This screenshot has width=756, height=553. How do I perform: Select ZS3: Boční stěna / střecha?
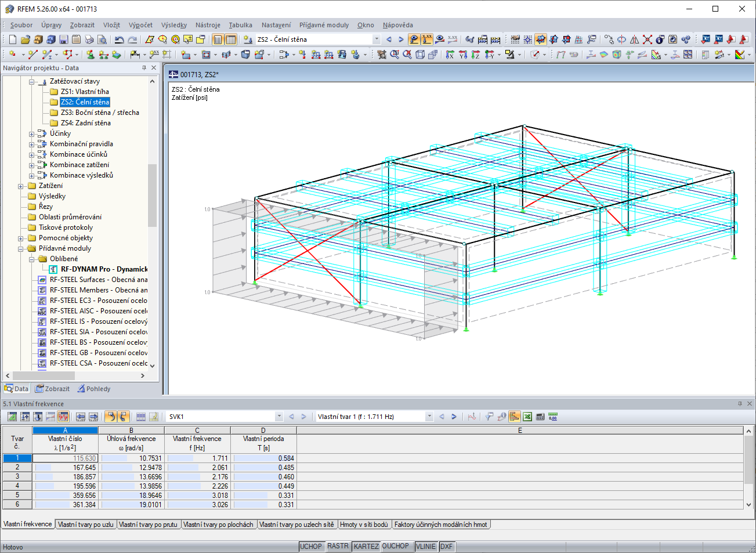point(100,113)
